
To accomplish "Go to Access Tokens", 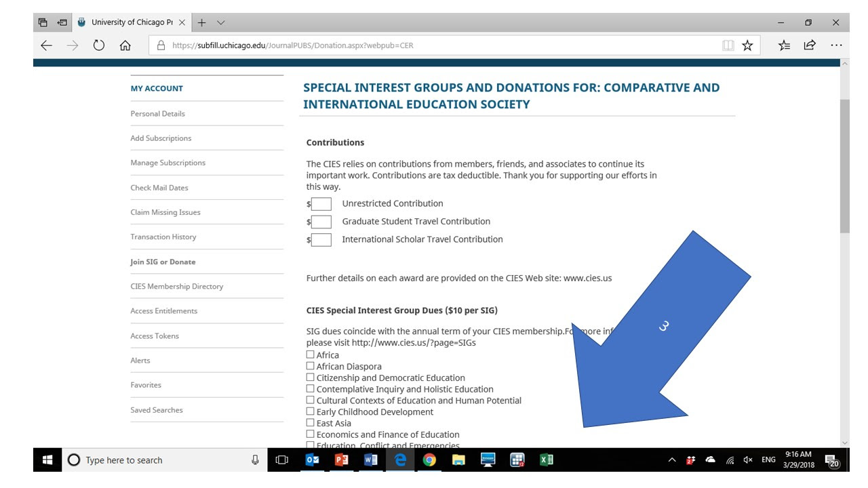I will 155,335.
